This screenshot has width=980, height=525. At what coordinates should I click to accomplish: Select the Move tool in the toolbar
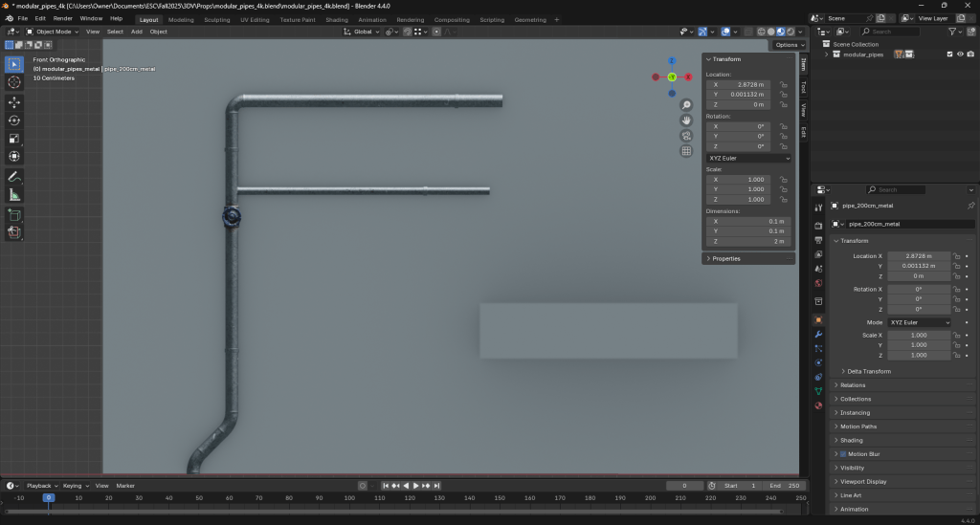(14, 101)
